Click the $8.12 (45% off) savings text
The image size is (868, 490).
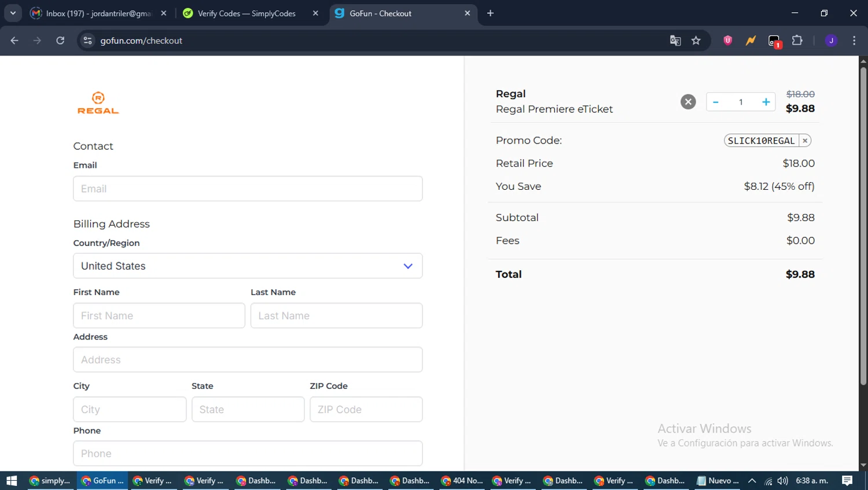click(779, 186)
